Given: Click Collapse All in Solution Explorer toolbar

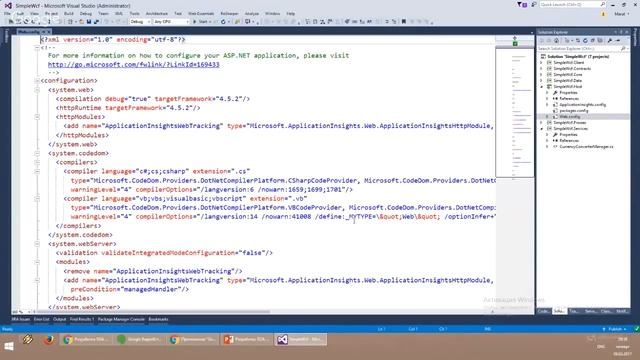Looking at the screenshot, I should (x=592, y=40).
